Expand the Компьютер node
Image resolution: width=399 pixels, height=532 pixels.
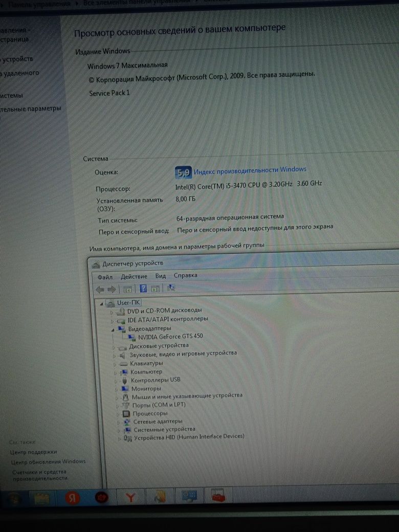(116, 373)
